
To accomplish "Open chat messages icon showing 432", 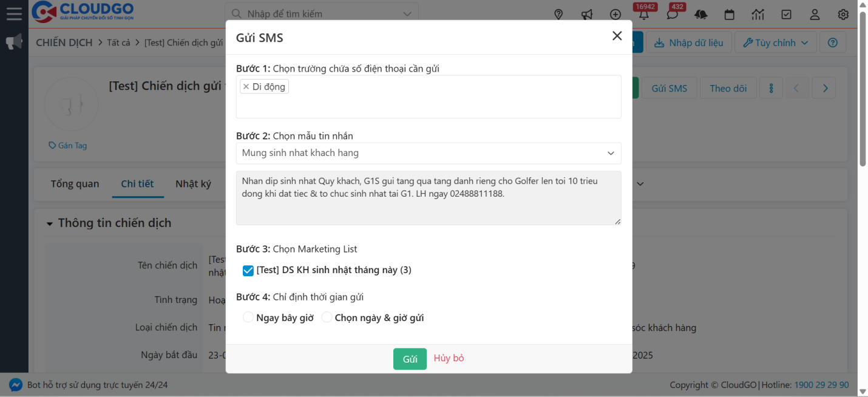I will 672,13.
